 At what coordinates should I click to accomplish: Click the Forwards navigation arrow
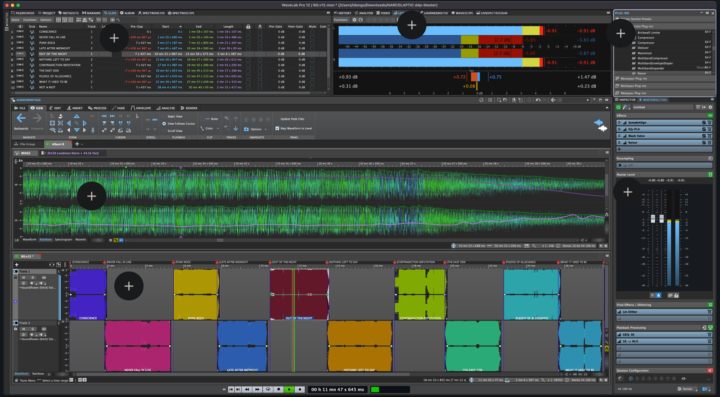point(38,118)
